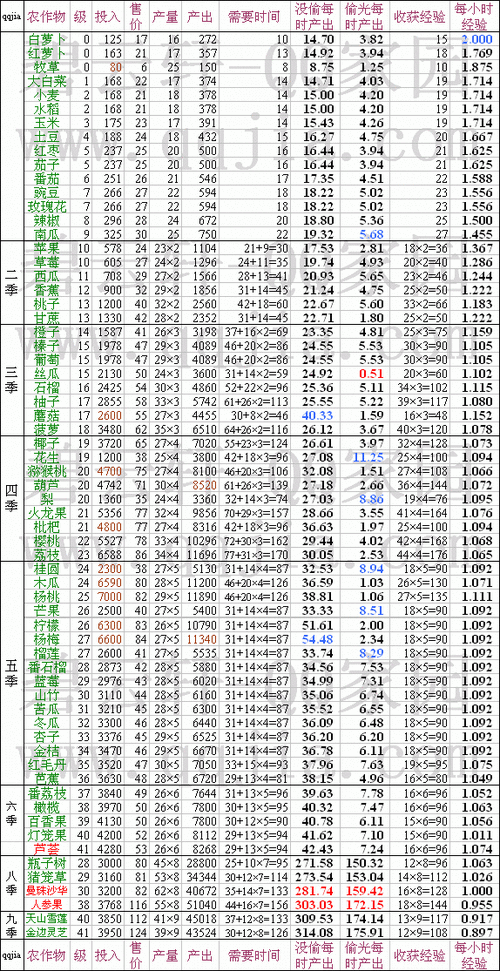Click the 玫瑰花 crop name
The height and width of the screenshot is (971, 500).
tap(47, 207)
